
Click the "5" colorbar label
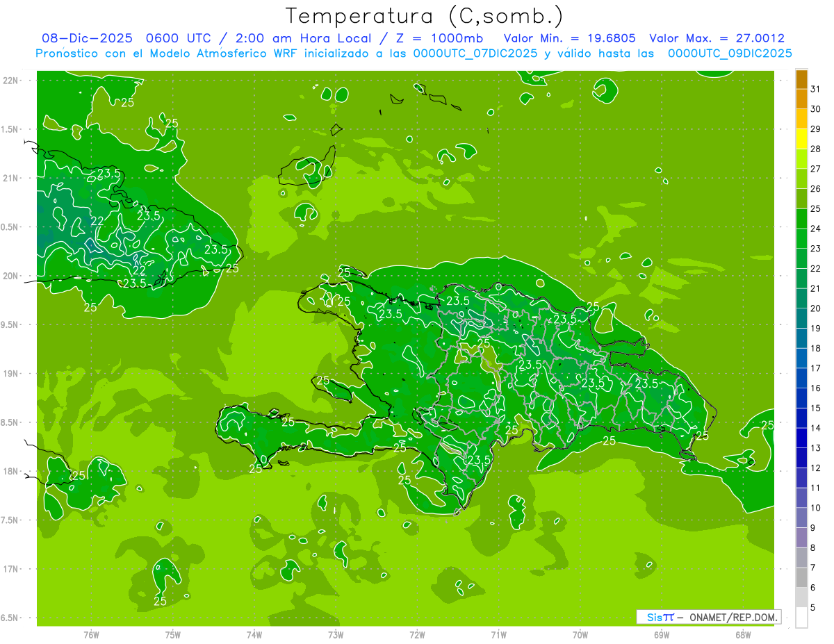813,607
